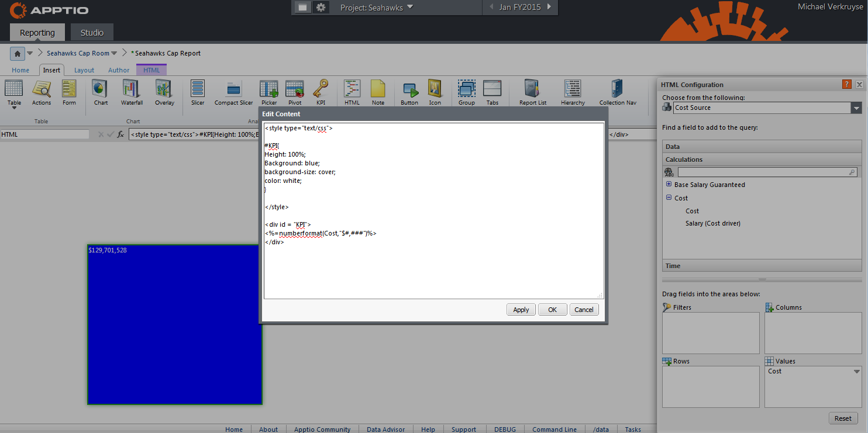Open the fx function editor
This screenshot has height=433, width=868.
coord(120,134)
